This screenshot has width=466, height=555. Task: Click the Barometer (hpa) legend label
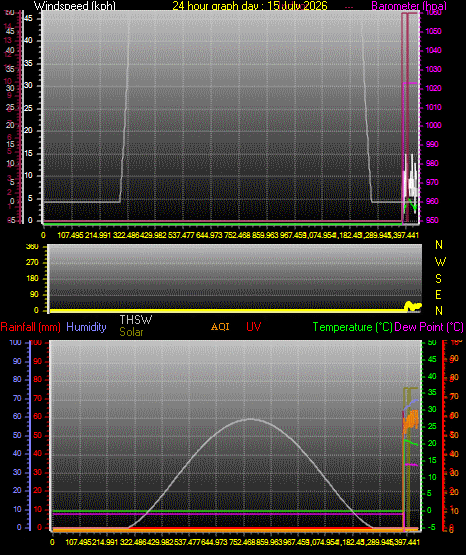click(x=409, y=6)
